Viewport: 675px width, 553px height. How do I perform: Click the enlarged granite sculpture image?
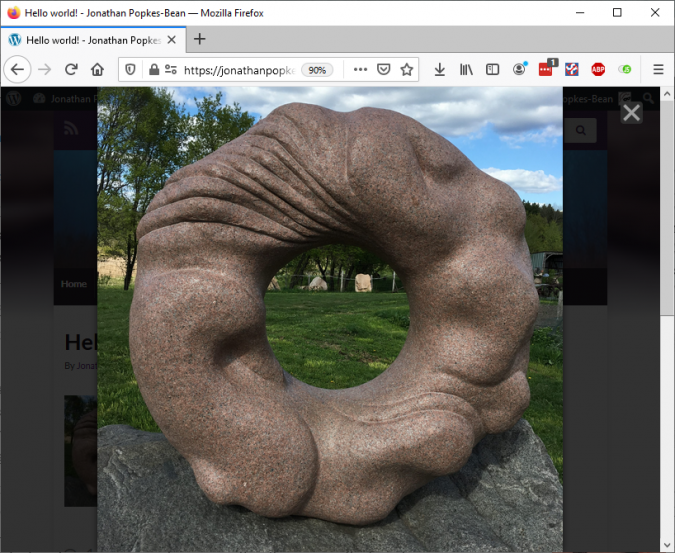330,319
